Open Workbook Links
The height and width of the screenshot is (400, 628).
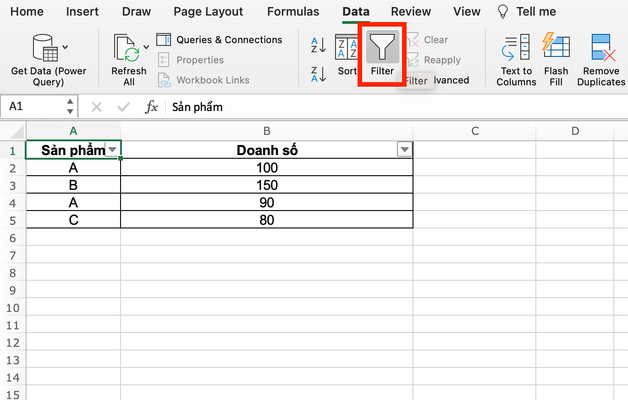coord(203,80)
